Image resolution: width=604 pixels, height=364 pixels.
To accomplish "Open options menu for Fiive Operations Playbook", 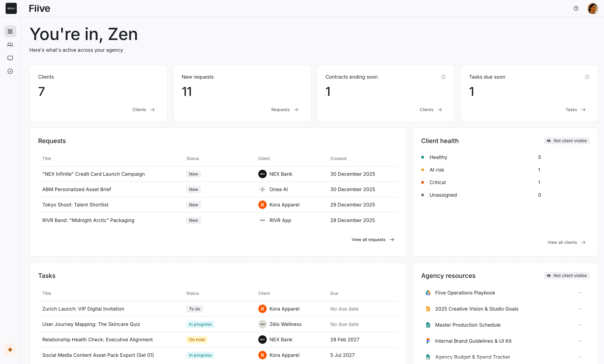I will [580, 293].
